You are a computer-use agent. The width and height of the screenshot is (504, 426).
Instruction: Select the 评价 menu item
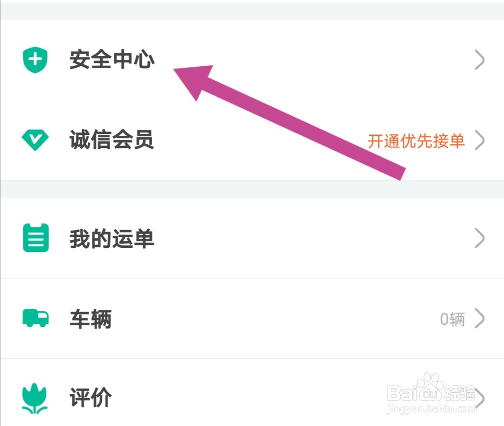point(91,398)
